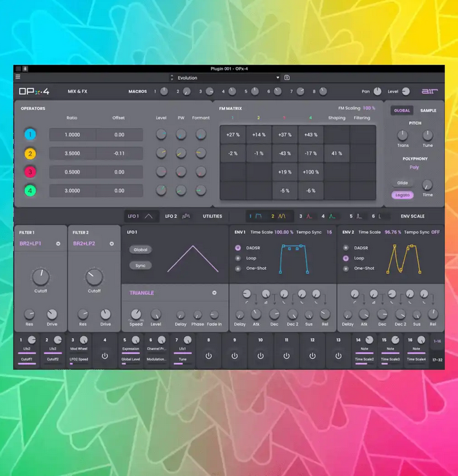The image size is (458, 476).
Task: Select ENV 1 DADSR mode
Action: (x=238, y=247)
